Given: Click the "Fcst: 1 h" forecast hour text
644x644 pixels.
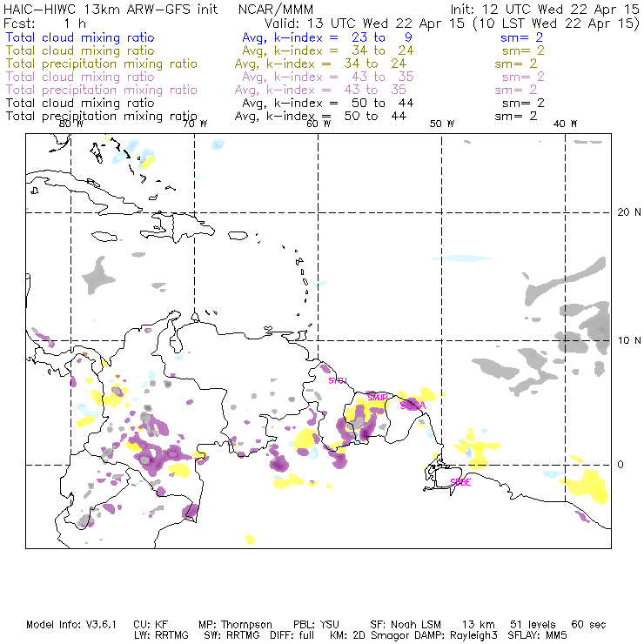Looking at the screenshot, I should (44, 23).
